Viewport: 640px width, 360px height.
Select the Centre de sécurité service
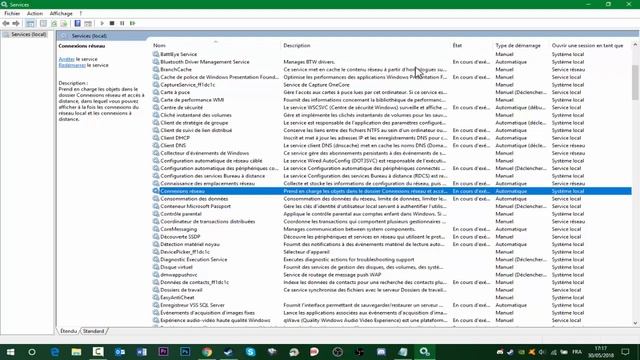click(392, 107)
